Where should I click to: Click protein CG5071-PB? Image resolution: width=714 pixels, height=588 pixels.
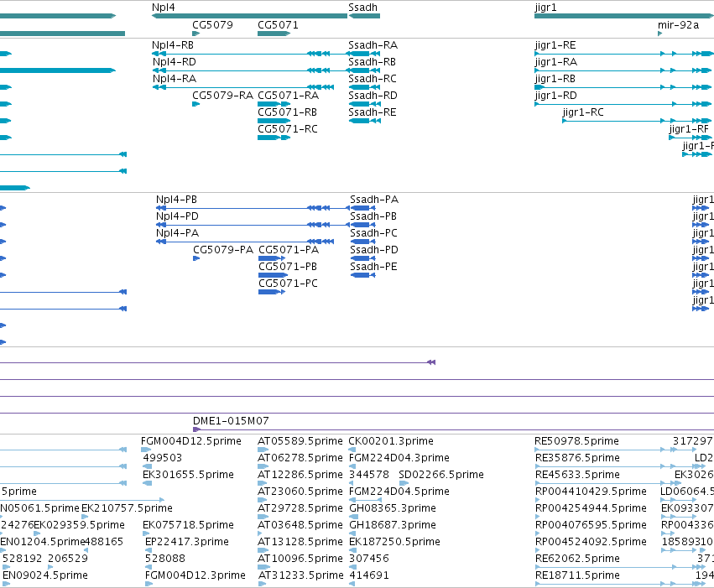click(x=287, y=267)
